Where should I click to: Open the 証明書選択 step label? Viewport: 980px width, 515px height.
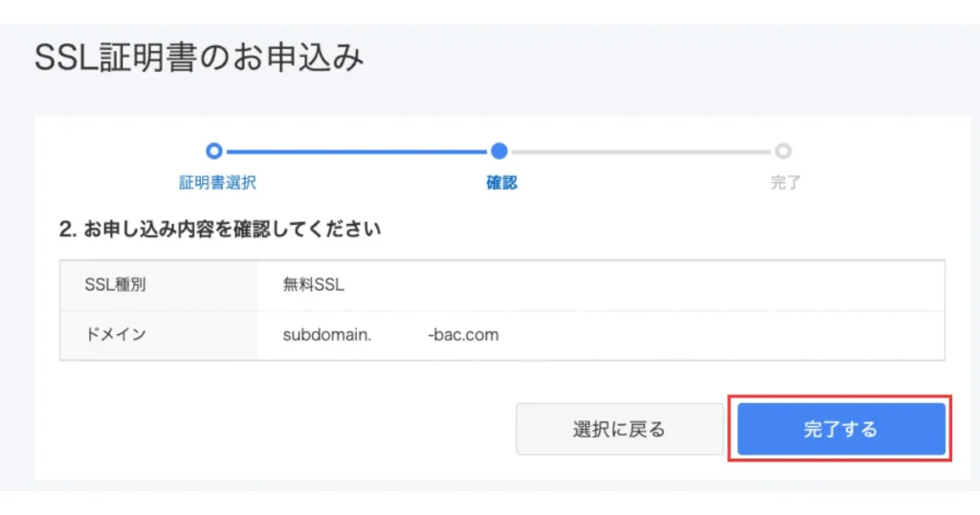[217, 183]
